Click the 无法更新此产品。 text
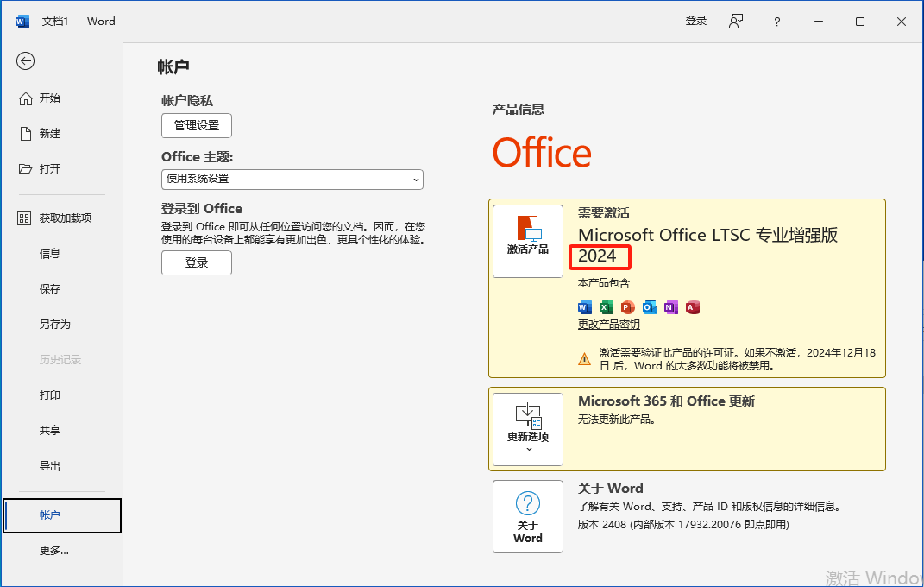The image size is (924, 587). (x=616, y=419)
